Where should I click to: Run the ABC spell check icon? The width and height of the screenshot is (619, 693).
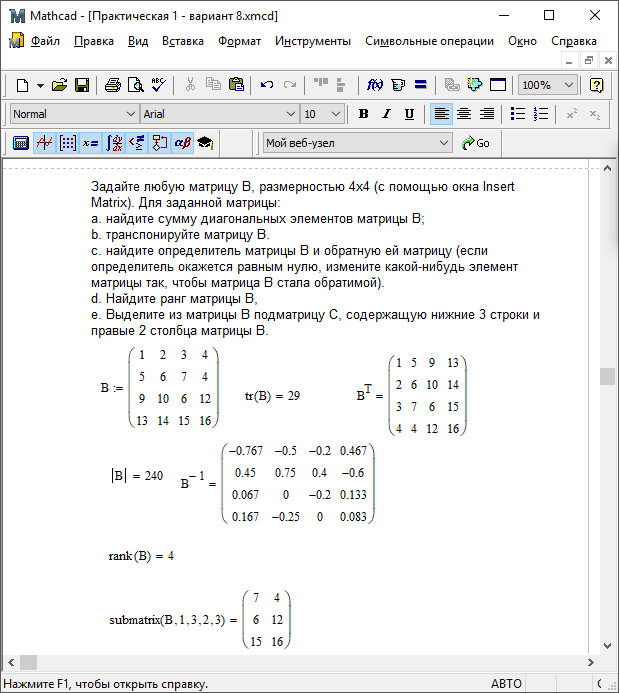pyautogui.click(x=158, y=85)
